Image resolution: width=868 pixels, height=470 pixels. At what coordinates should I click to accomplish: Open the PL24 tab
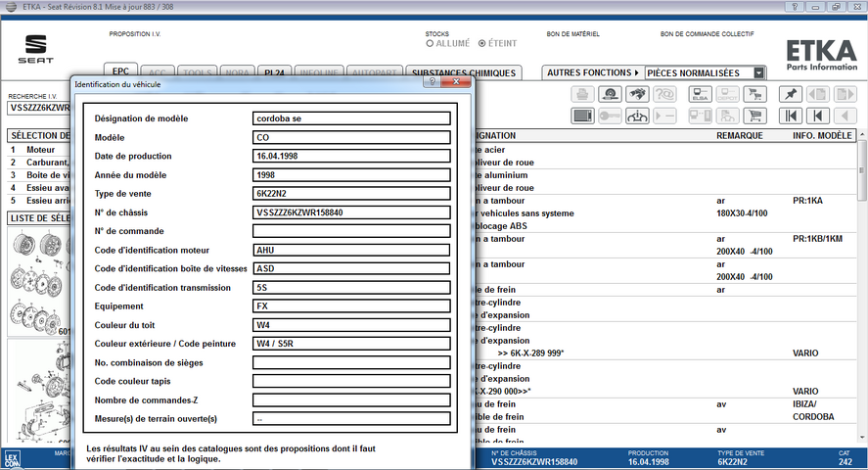[274, 73]
